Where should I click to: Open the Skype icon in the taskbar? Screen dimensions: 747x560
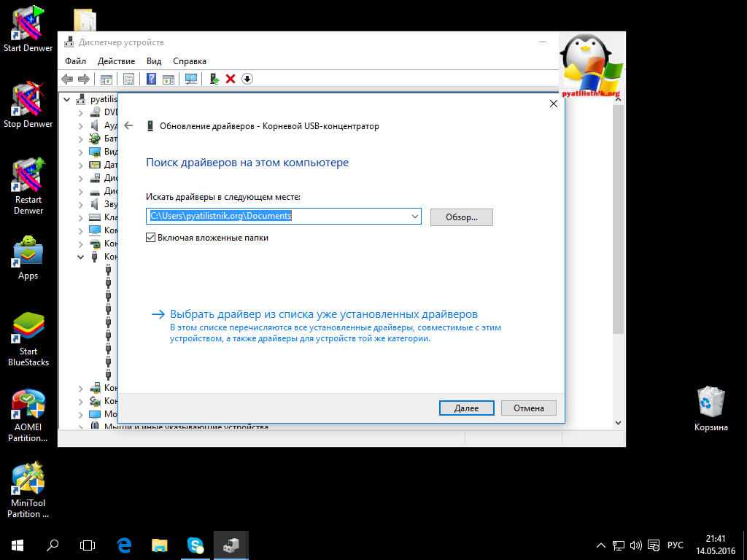[x=196, y=545]
